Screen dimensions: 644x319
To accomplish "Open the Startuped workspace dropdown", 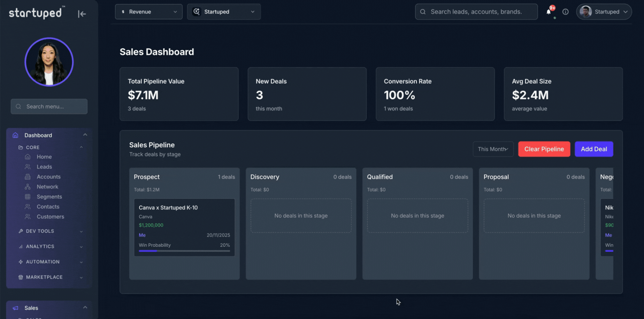I will coord(224,11).
